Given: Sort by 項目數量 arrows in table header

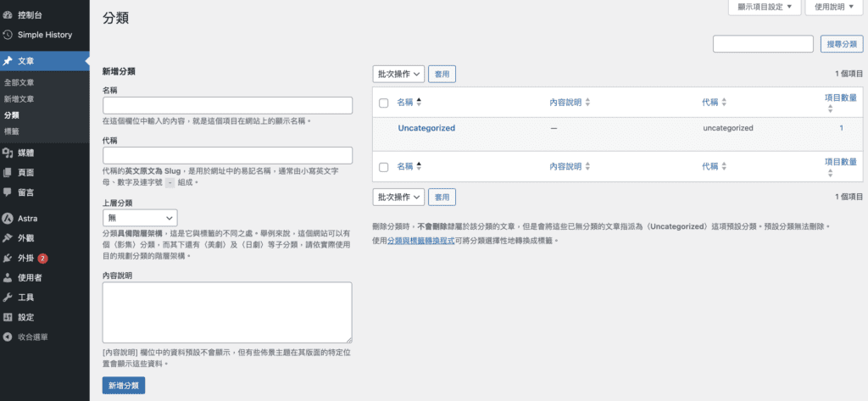Looking at the screenshot, I should 830,109.
